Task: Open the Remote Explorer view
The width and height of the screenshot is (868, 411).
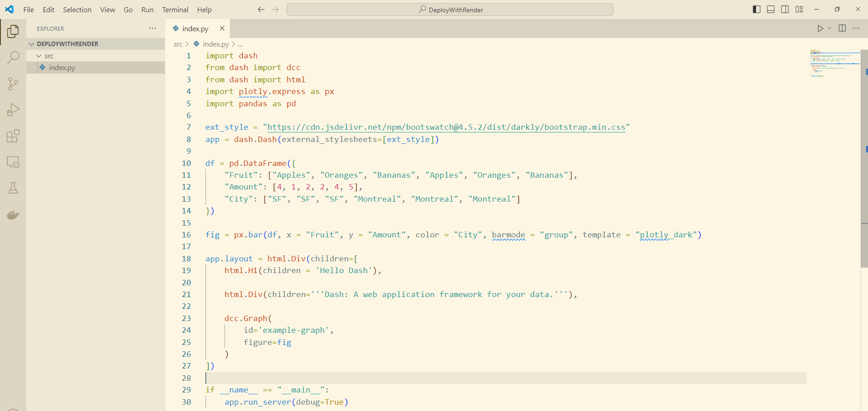Action: (13, 162)
